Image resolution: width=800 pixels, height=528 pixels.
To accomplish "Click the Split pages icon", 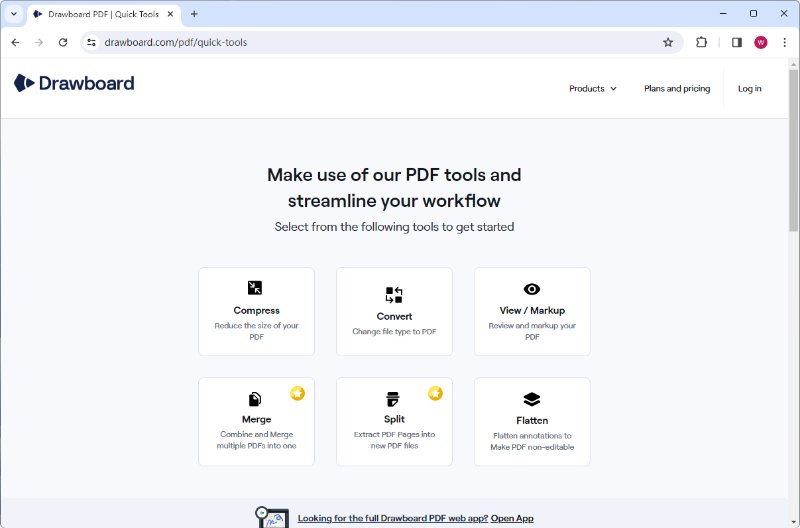I will tap(394, 399).
